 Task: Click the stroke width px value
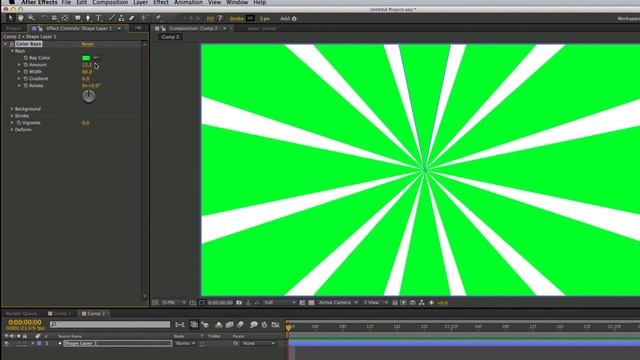(264, 18)
